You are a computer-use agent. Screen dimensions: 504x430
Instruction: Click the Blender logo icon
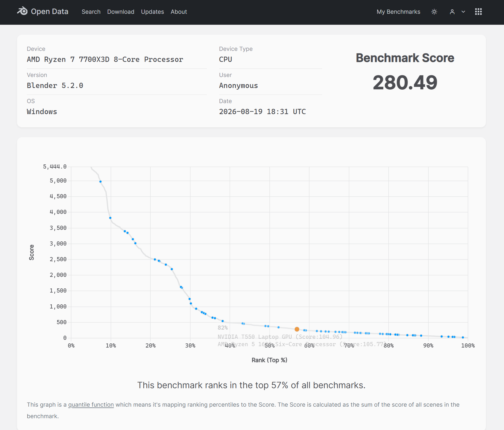22,11
